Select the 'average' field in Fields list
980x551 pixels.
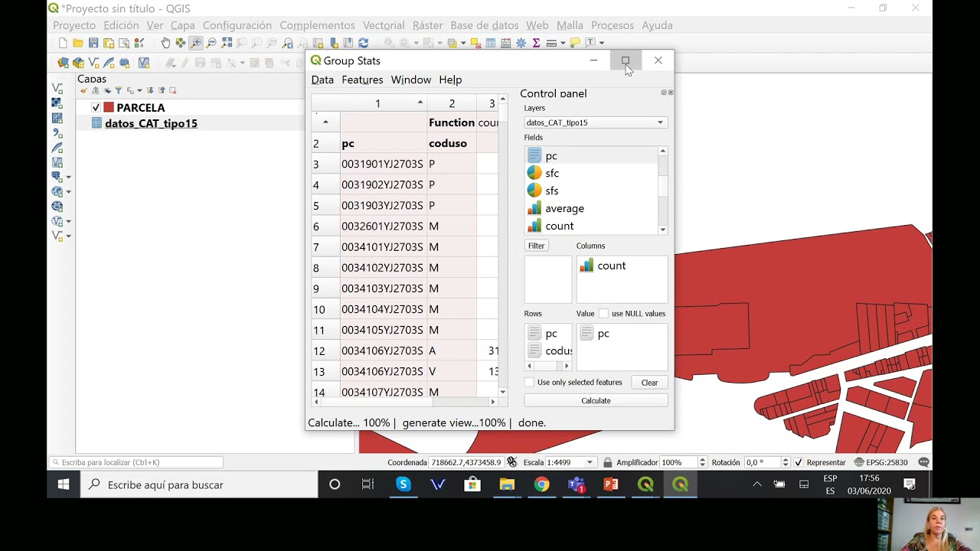point(564,208)
